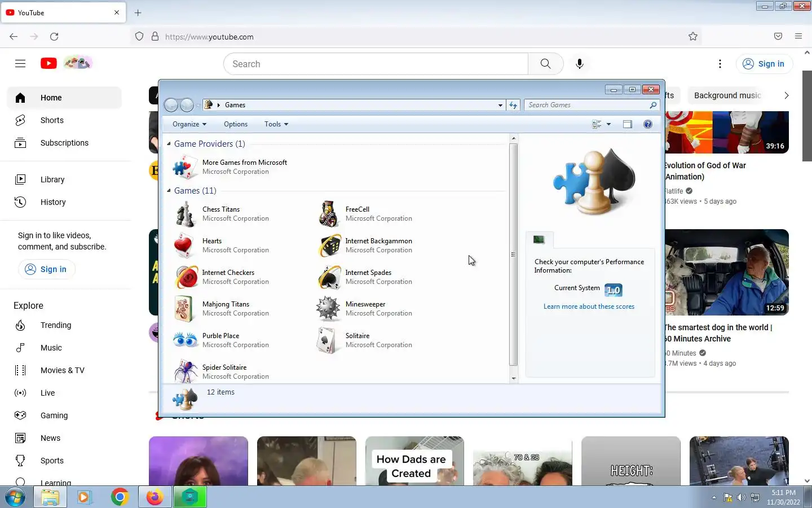
Task: Open Trending in Explore section
Action: tap(64, 325)
